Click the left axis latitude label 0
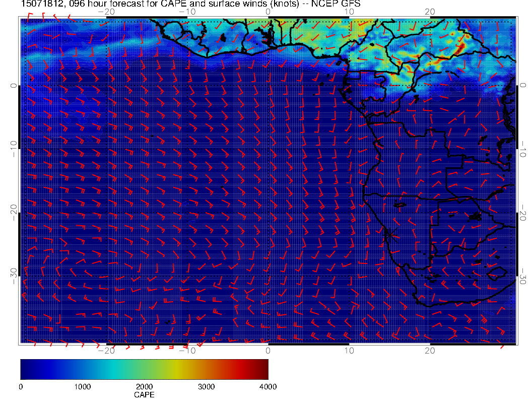Screen dimensions: 532x411 pos(14,86)
